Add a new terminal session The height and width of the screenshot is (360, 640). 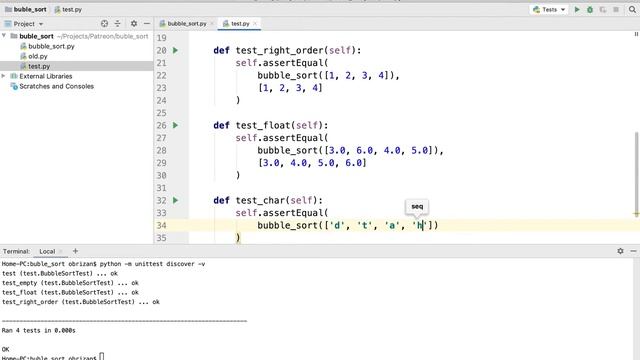coord(75,251)
